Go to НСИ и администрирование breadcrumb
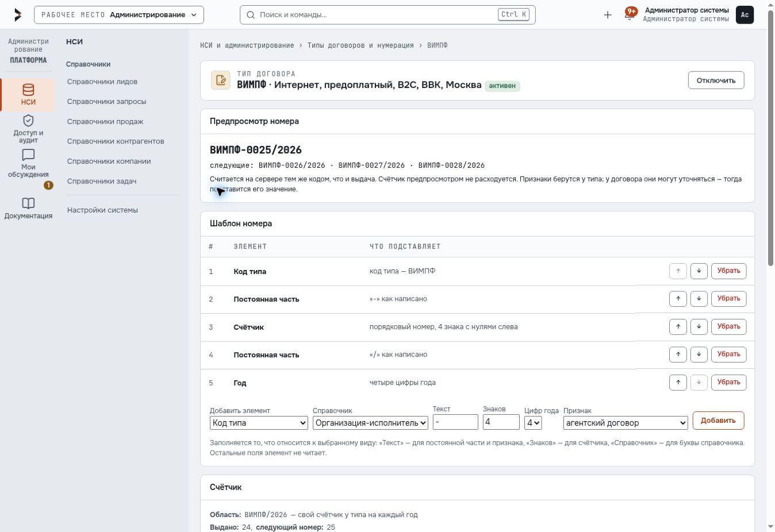 coord(247,45)
